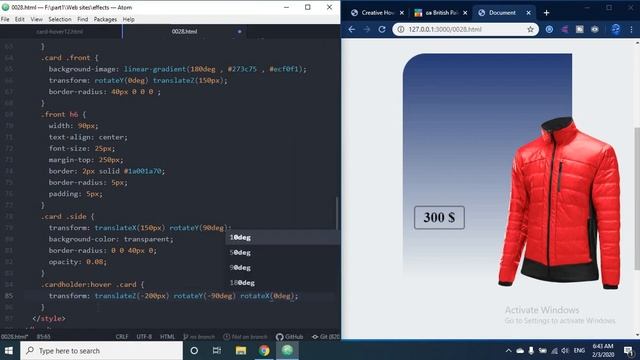Click the OneDrive cloud tray icon
The width and height of the screenshot is (640, 360).
coord(520,351)
